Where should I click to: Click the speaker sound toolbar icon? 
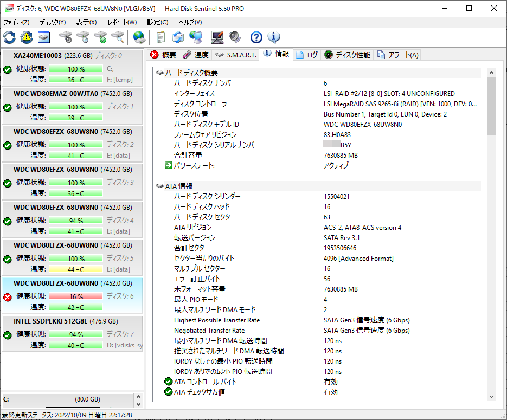pos(235,37)
